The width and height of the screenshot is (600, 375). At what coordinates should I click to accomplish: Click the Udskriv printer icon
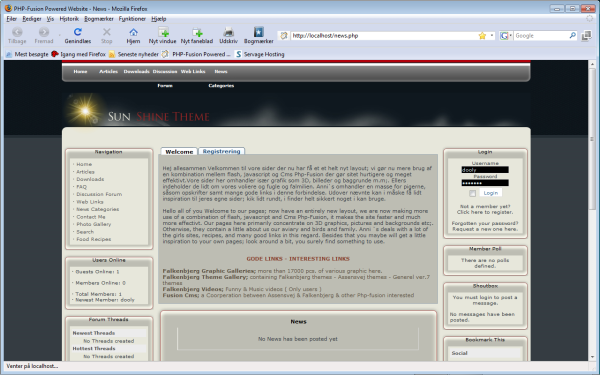coord(228,32)
